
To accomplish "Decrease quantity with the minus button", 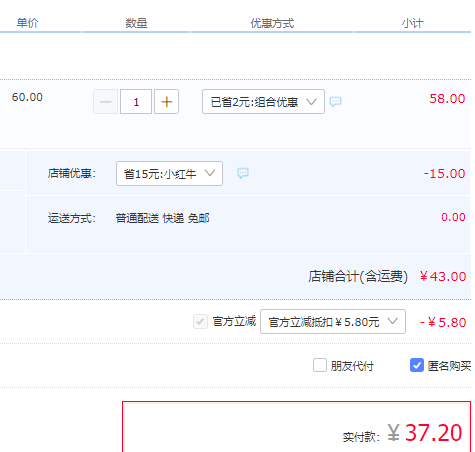I will pyautogui.click(x=106, y=102).
